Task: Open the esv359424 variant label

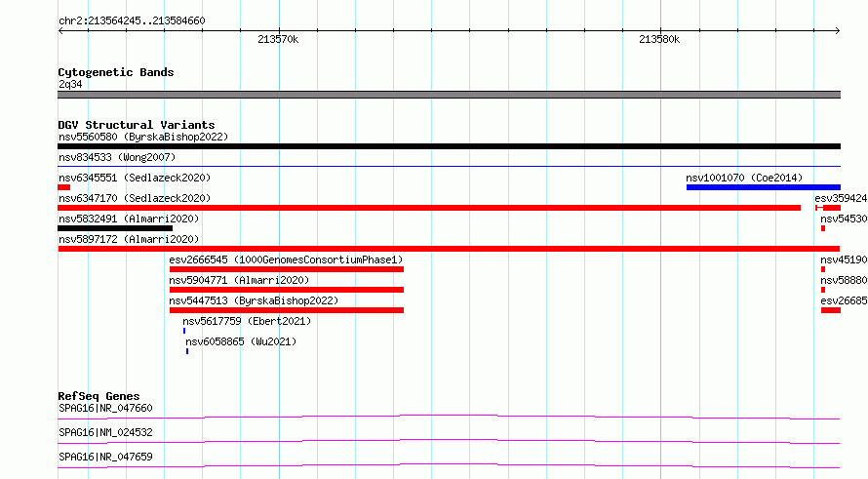Action: [841, 198]
